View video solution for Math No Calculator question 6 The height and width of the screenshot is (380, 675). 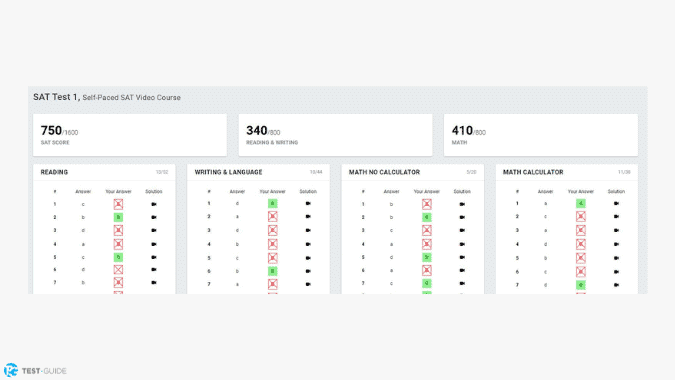pos(462,270)
